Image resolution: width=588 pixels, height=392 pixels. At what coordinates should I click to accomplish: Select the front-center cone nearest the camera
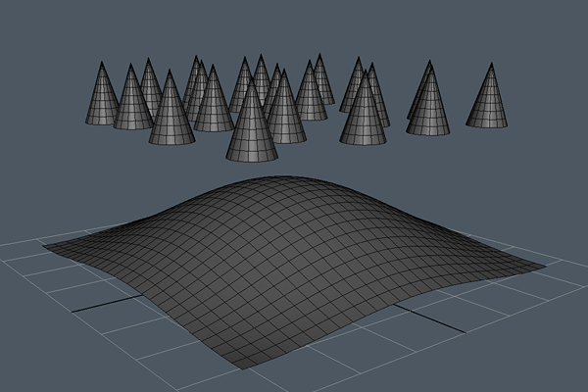click(x=251, y=129)
